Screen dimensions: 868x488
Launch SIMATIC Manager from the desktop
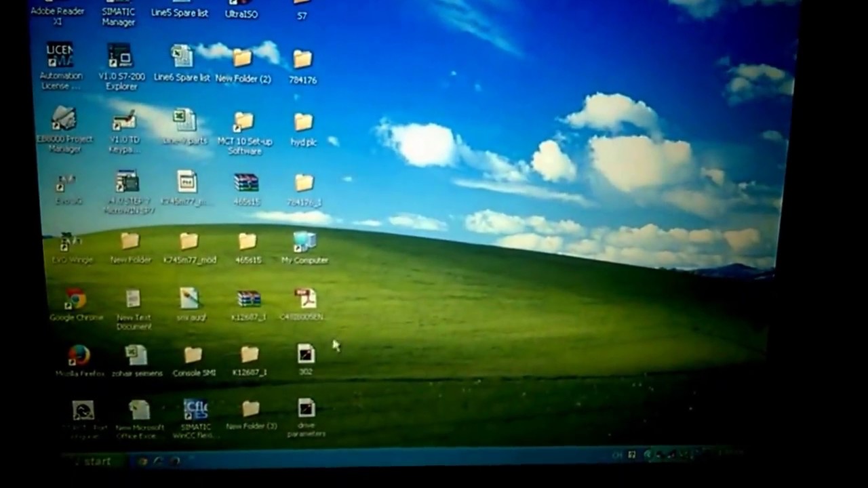[x=119, y=14]
